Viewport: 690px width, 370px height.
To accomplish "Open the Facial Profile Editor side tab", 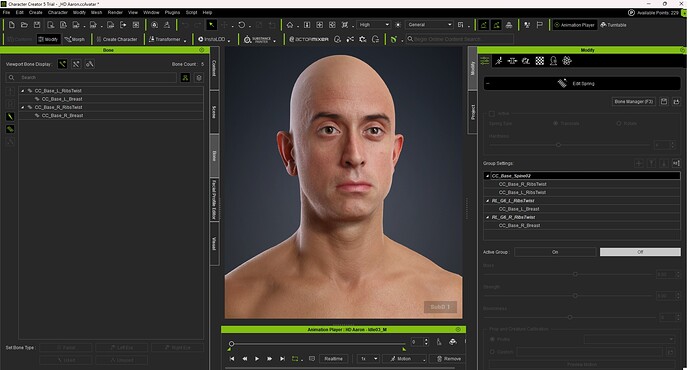I will point(214,200).
